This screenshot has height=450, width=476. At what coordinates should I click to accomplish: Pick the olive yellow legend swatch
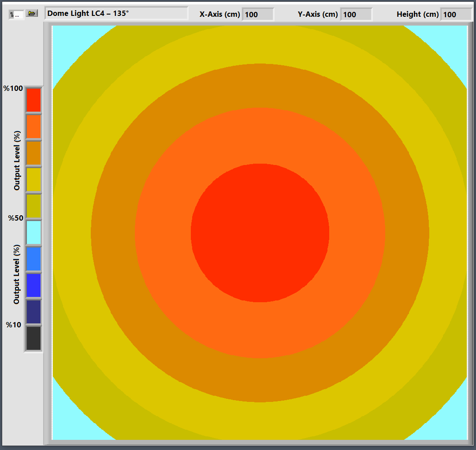tap(33, 206)
